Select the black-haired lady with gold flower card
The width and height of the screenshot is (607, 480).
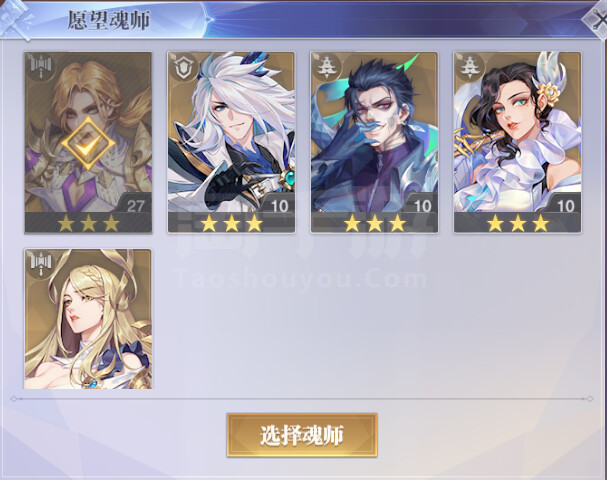click(x=518, y=142)
